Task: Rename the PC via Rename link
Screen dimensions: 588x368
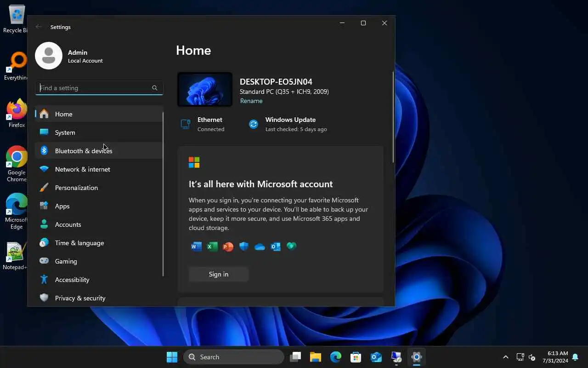Action: (x=251, y=101)
